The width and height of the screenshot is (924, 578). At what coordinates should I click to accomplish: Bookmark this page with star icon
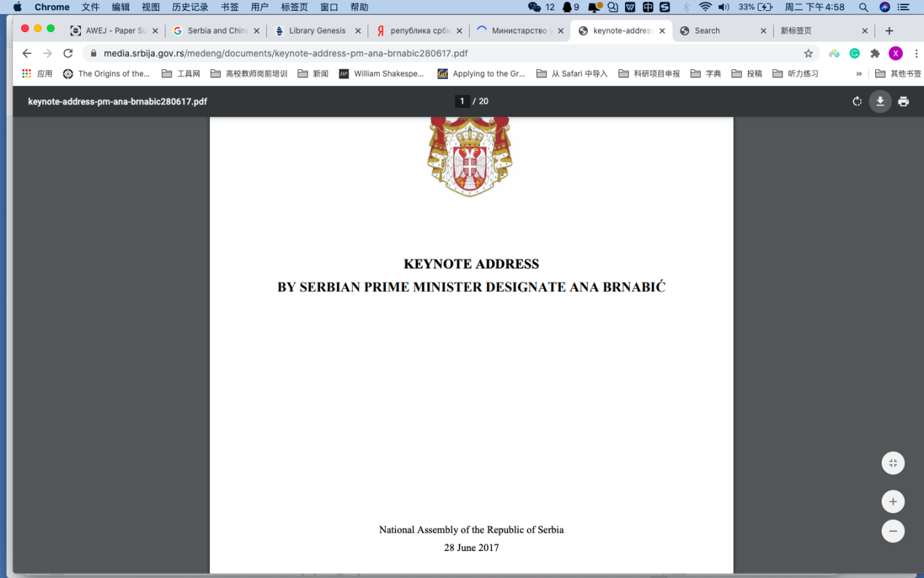coord(808,53)
